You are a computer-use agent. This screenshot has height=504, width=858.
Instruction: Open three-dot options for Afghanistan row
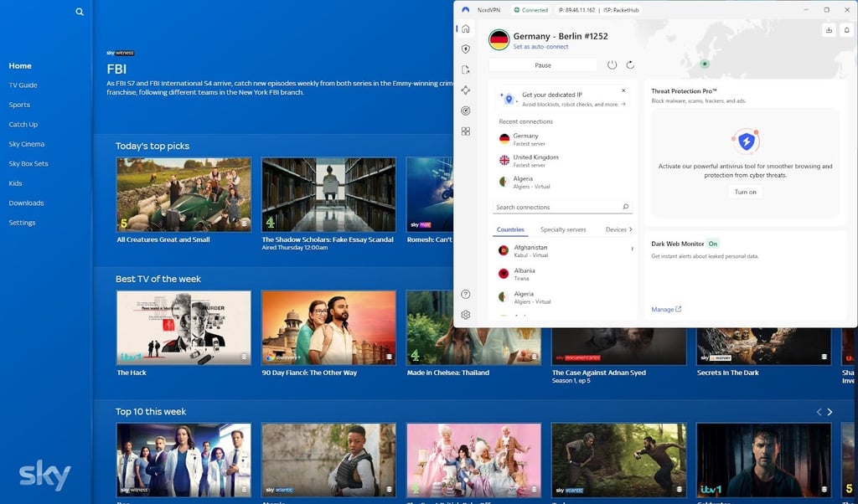(x=632, y=249)
